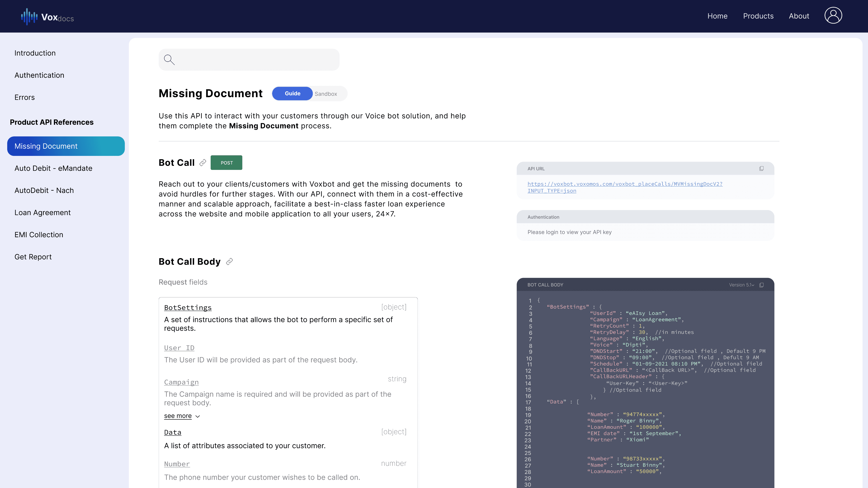Click the Voxdocs waveform logo

29,17
